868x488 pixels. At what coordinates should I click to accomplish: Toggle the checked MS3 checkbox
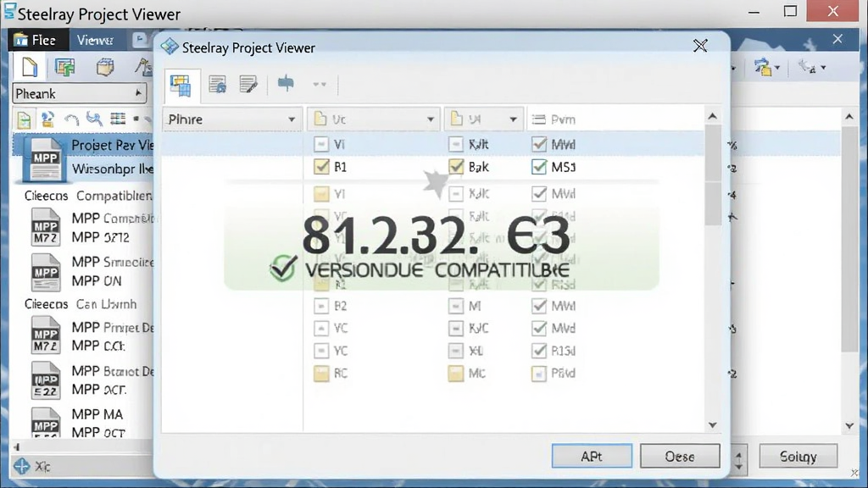pos(539,167)
